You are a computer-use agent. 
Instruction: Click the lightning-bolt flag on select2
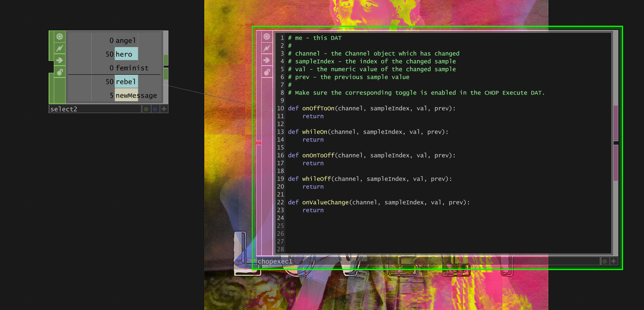[x=60, y=48]
